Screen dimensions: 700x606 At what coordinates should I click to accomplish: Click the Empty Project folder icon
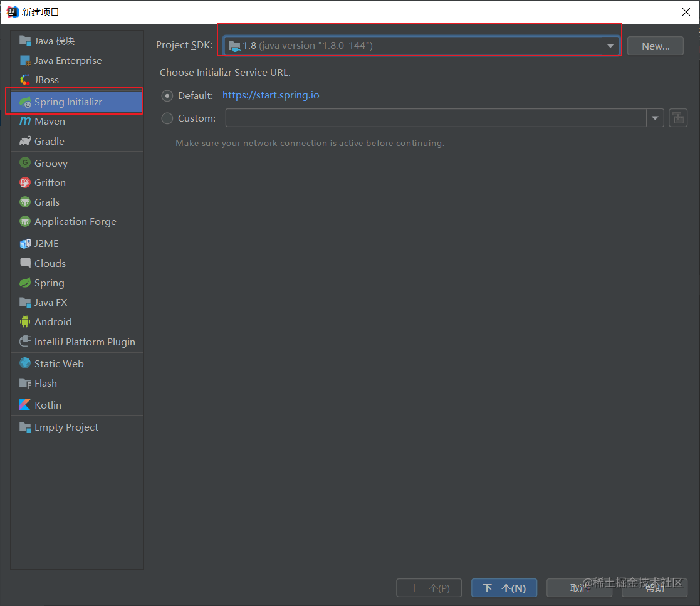pyautogui.click(x=25, y=427)
